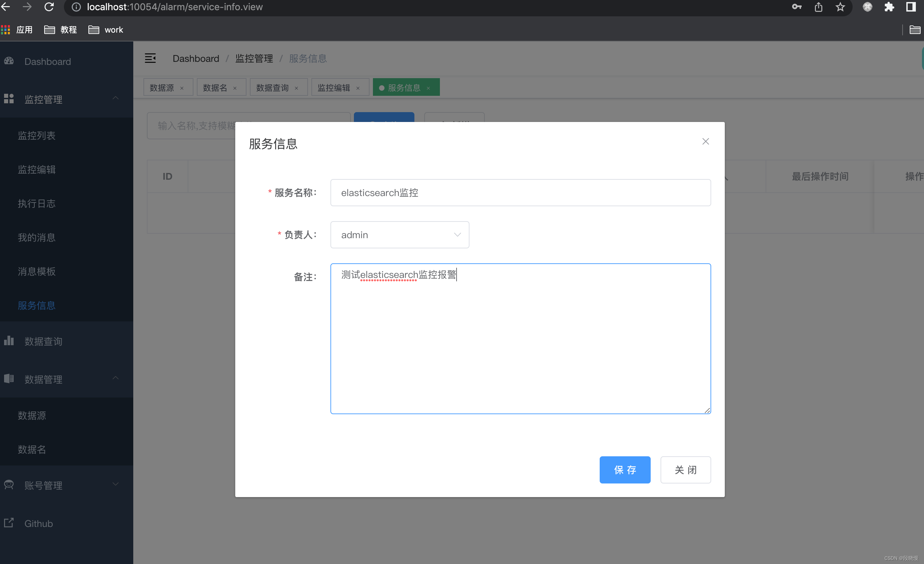The width and height of the screenshot is (924, 564).
Task: Open 执行日志 in the sidebar
Action: [x=37, y=204]
